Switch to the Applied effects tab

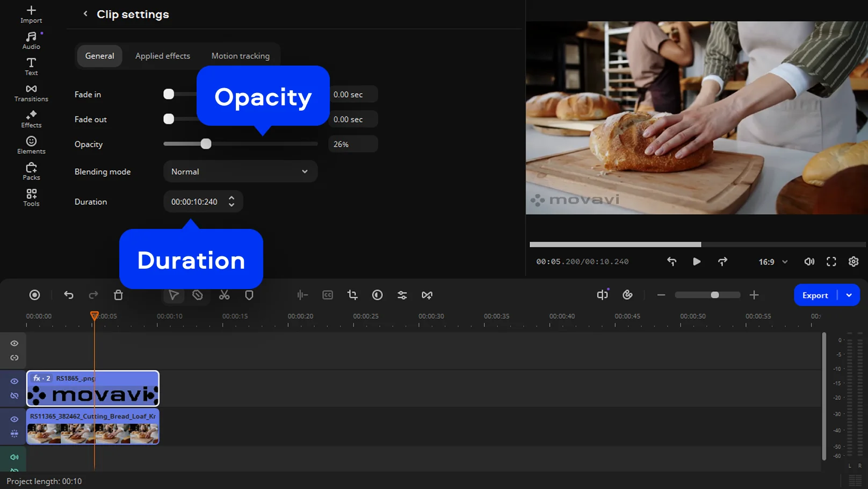(x=162, y=56)
